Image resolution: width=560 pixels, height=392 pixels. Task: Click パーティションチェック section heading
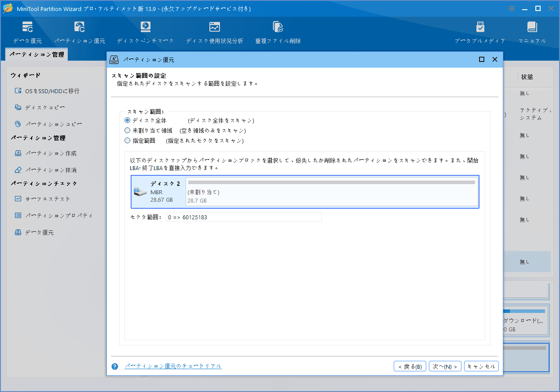coord(44,183)
